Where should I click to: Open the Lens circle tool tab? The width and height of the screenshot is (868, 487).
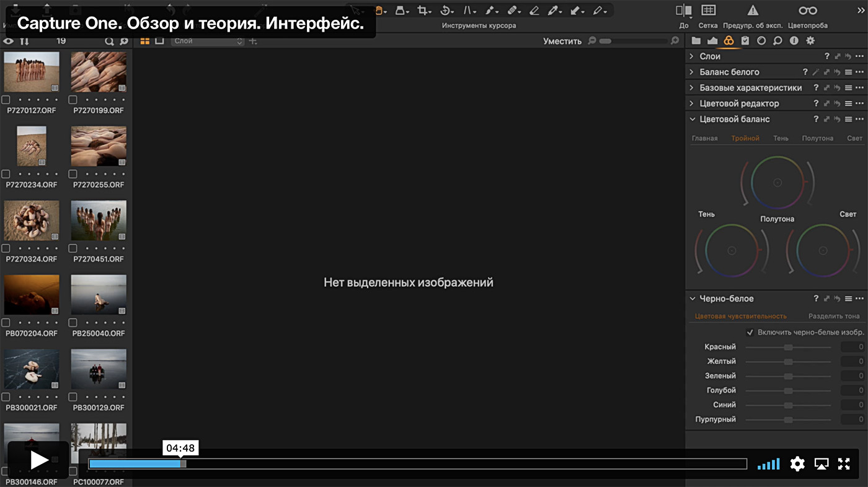[761, 41]
